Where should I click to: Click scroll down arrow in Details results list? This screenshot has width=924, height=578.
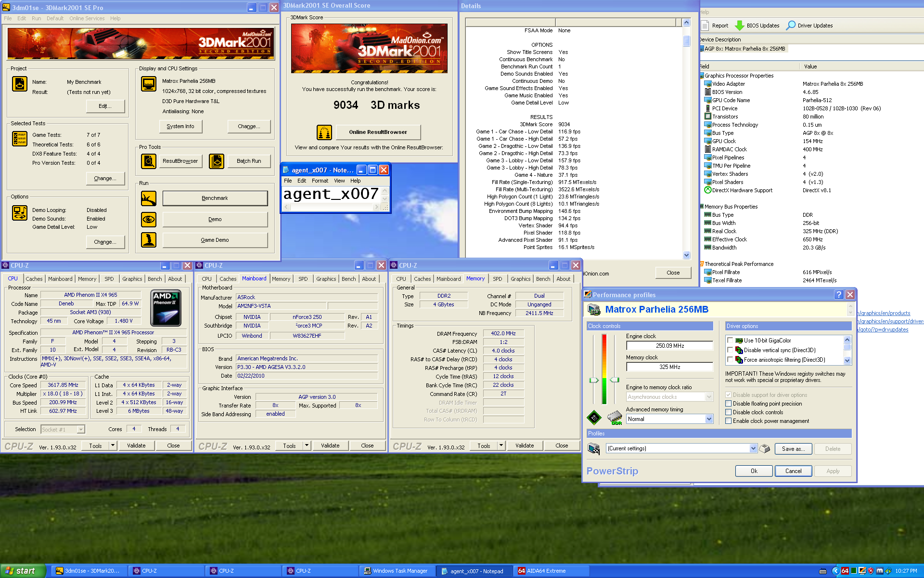(686, 255)
